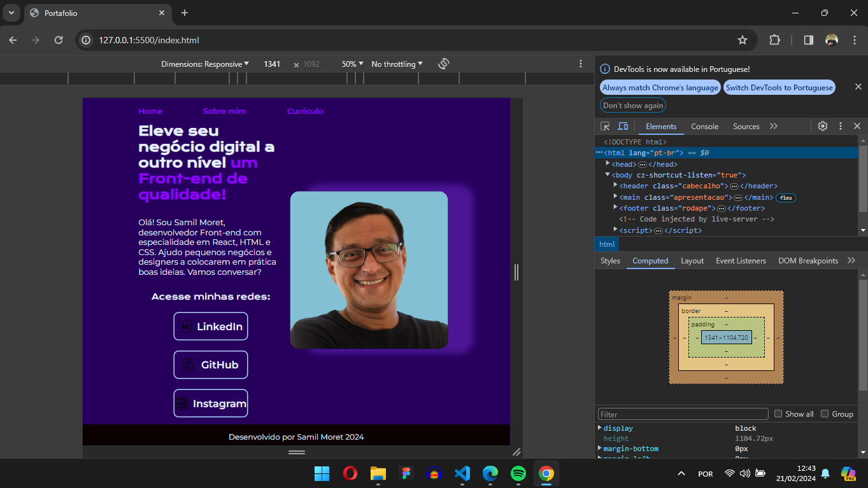
Task: Click the LinkedIn button on page
Action: pyautogui.click(x=211, y=326)
